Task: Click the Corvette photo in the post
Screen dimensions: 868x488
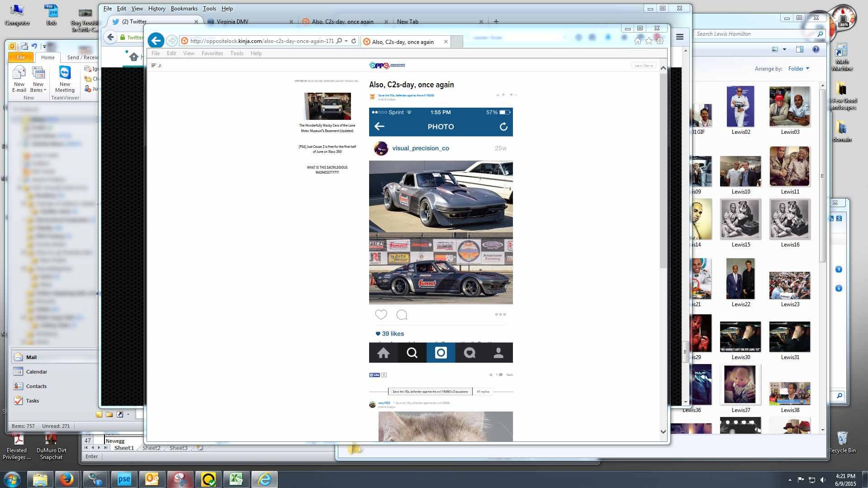Action: (441, 232)
